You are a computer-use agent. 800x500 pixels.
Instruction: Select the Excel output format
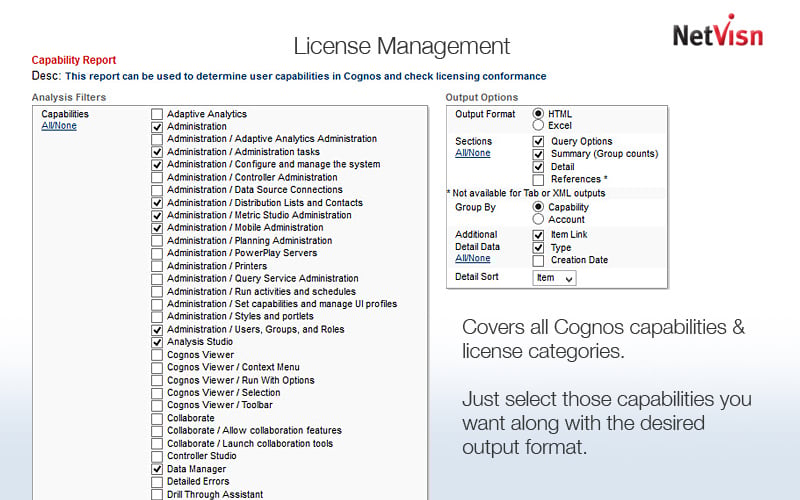click(x=539, y=126)
